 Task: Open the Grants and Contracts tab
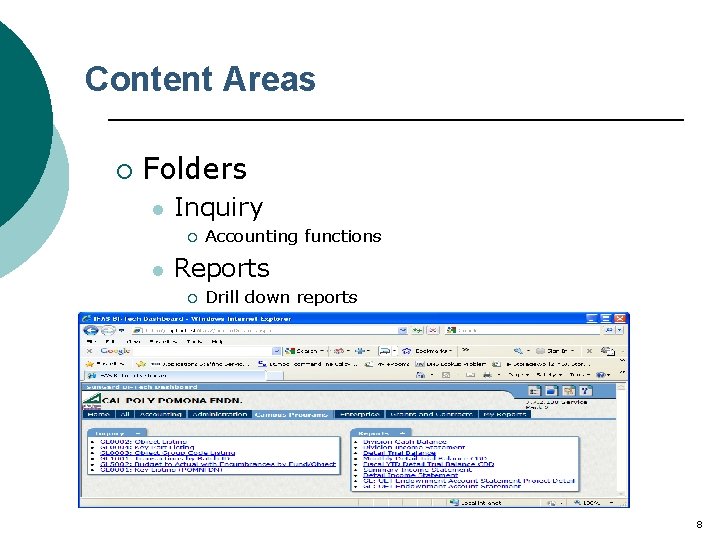(432, 414)
